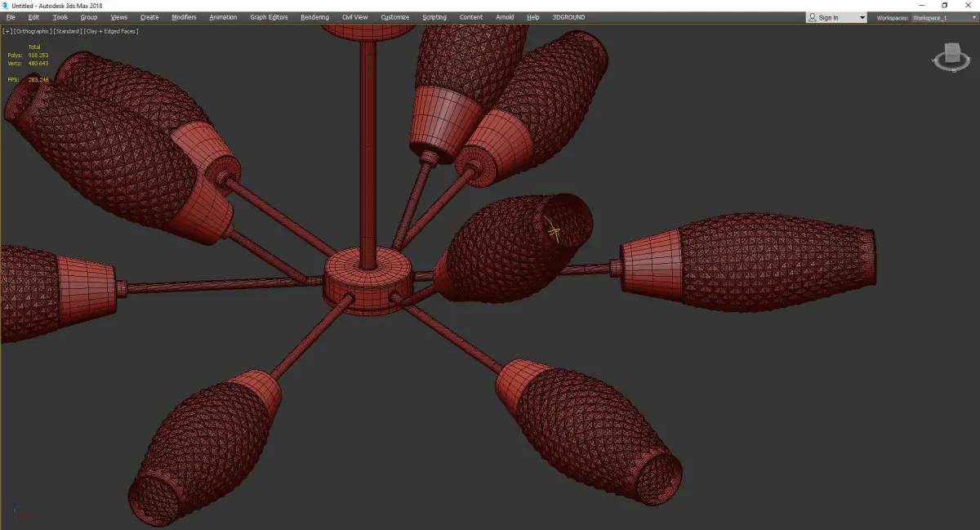Image resolution: width=980 pixels, height=530 pixels.
Task: Click the Polys count statistic
Action: [28, 55]
